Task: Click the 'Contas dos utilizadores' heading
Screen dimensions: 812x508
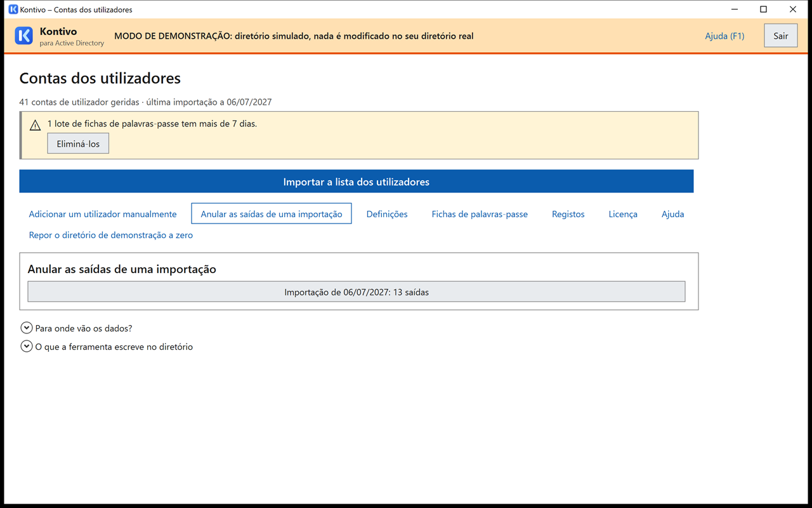Action: [x=100, y=78]
